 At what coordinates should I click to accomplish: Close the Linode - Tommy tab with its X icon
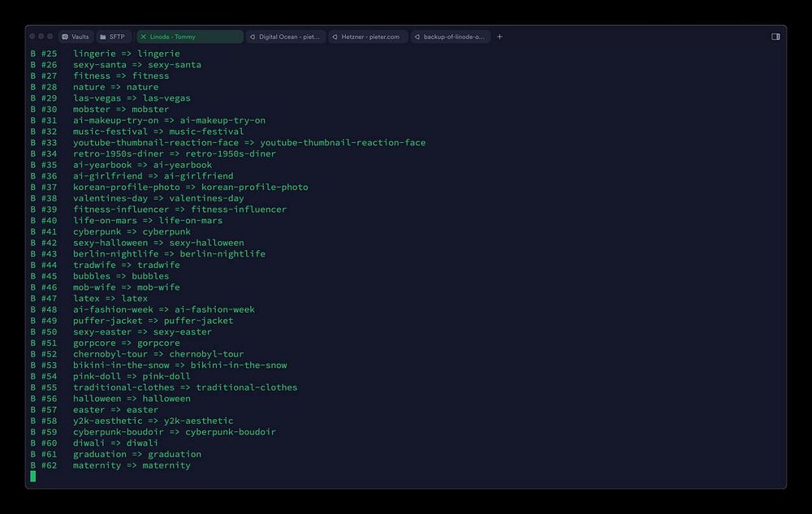pyautogui.click(x=144, y=37)
